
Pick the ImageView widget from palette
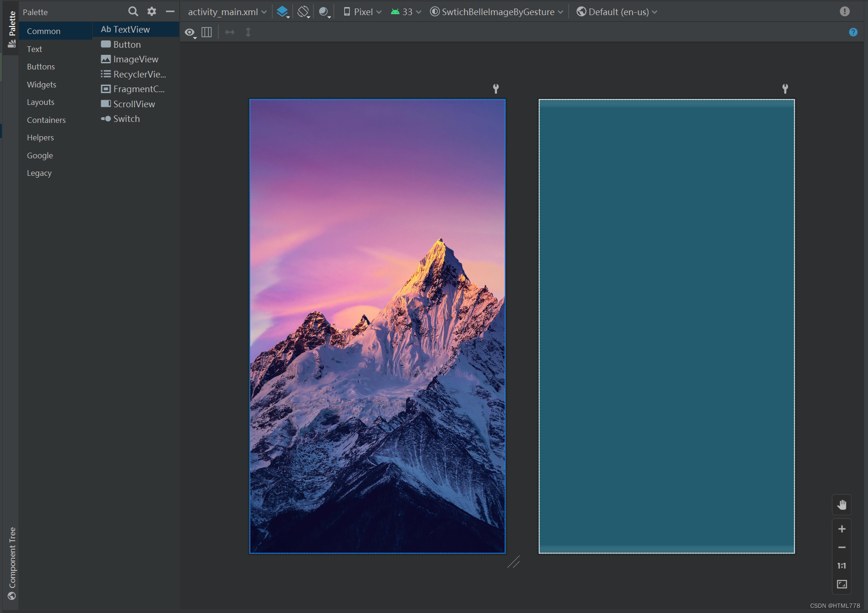click(x=136, y=59)
